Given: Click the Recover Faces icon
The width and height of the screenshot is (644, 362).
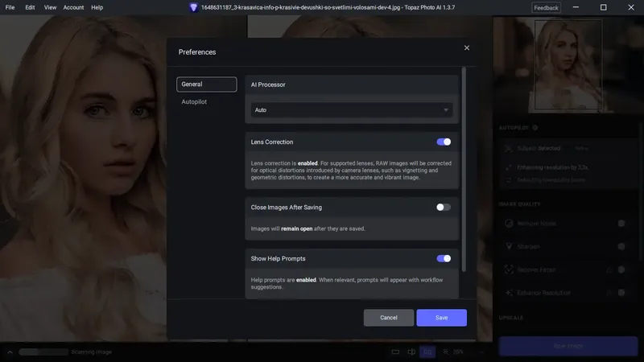Looking at the screenshot, I should point(509,269).
